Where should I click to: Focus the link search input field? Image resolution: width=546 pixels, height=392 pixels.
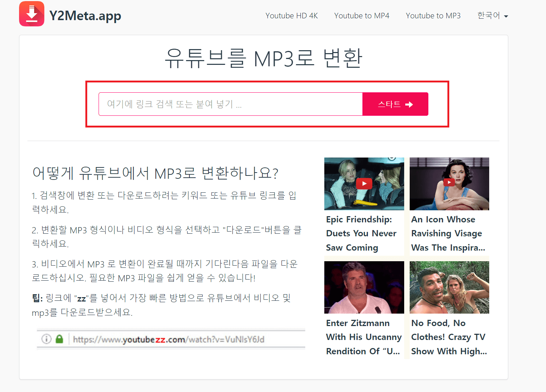click(230, 104)
